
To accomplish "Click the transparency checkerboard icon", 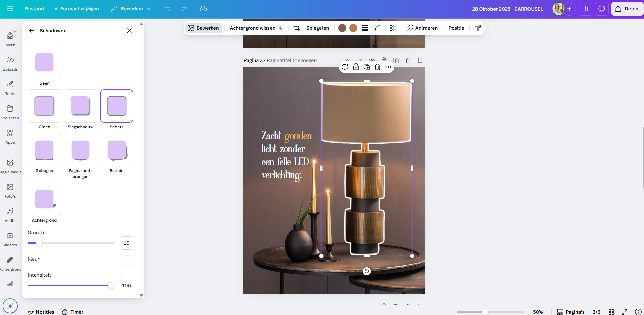I will pyautogui.click(x=393, y=28).
